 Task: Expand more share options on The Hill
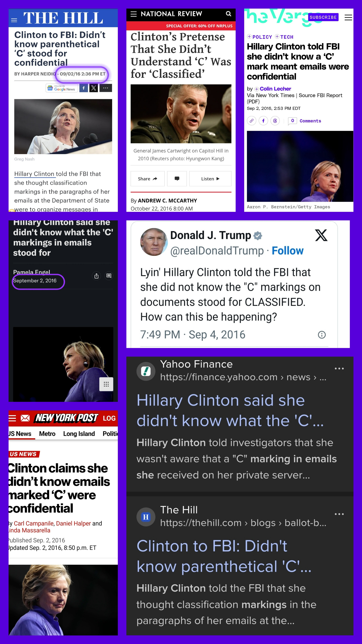tap(106, 88)
